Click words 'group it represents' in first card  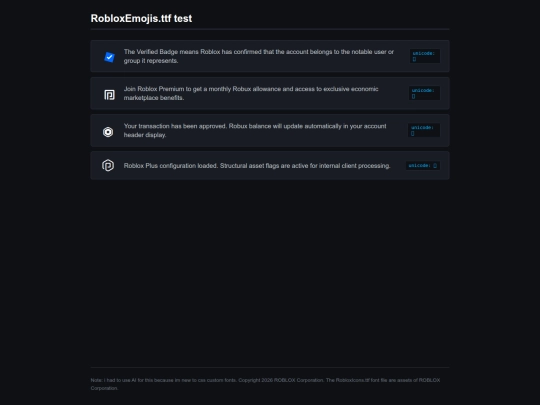pyautogui.click(x=151, y=61)
